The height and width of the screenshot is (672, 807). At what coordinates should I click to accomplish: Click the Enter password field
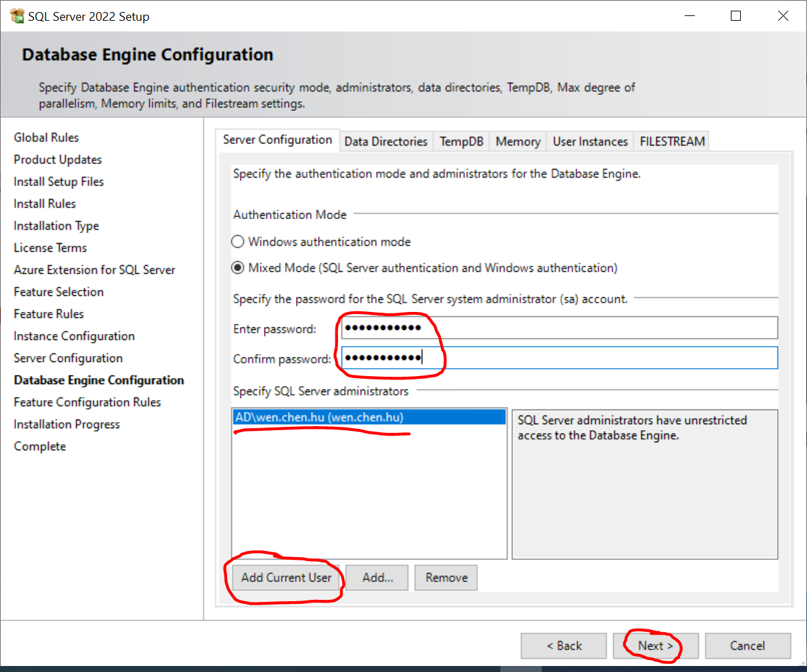(x=560, y=328)
